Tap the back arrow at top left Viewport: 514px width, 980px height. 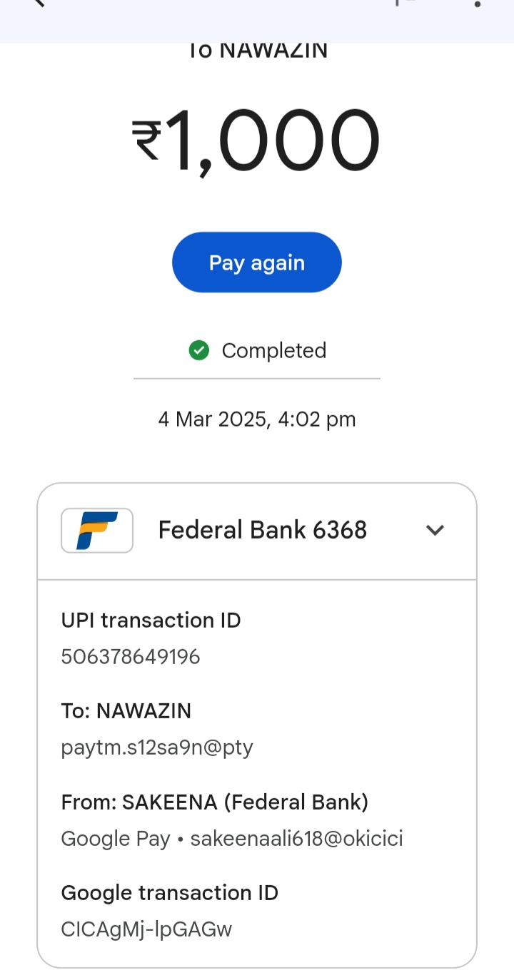pos(37,2)
